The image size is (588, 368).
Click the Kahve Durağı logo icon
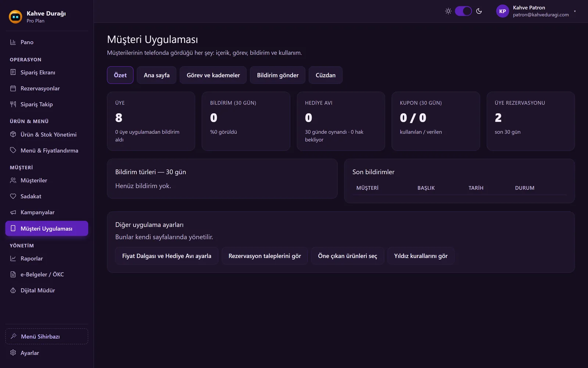(x=15, y=17)
